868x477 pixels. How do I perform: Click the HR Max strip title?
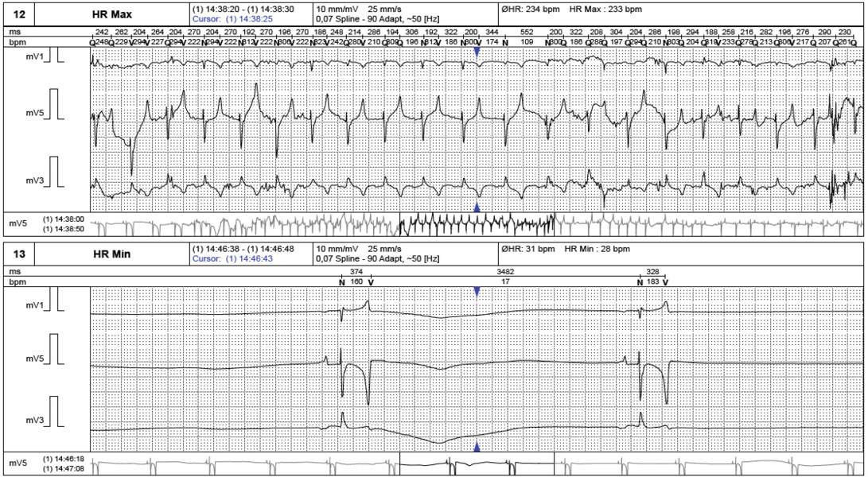111,14
